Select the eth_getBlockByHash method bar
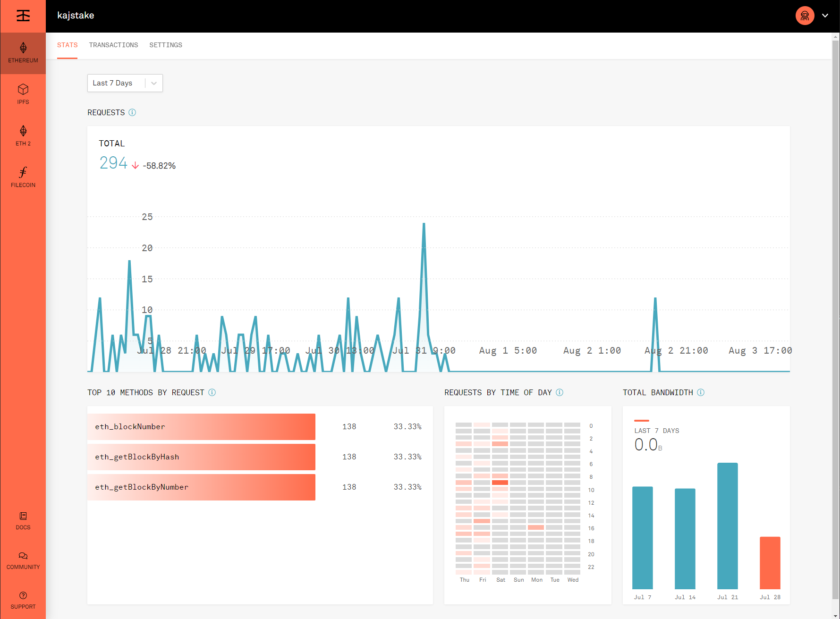This screenshot has width=840, height=619. click(x=201, y=457)
